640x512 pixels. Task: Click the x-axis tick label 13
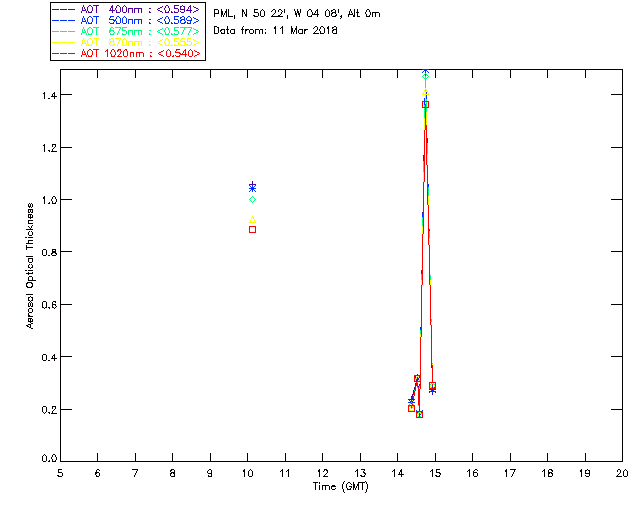pyautogui.click(x=360, y=473)
